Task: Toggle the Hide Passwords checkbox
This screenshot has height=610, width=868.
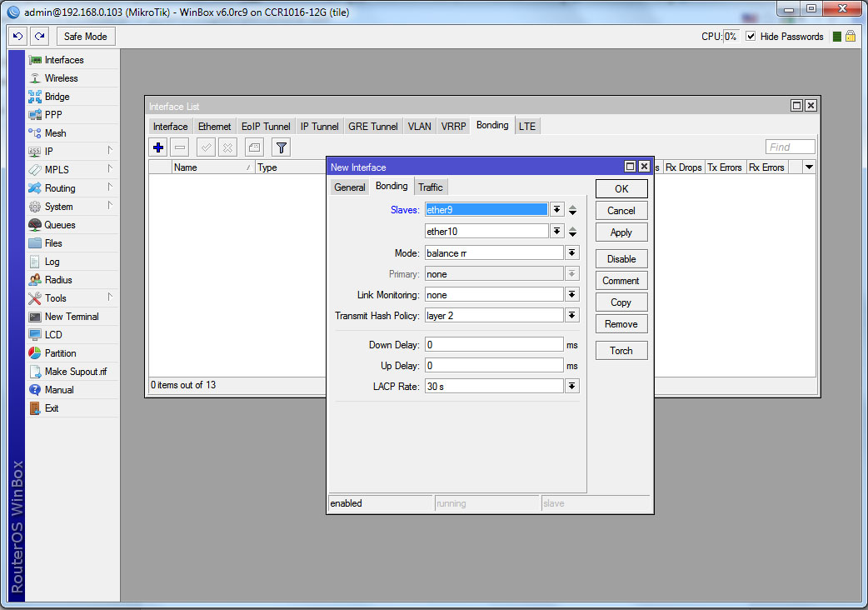Action: pos(750,36)
